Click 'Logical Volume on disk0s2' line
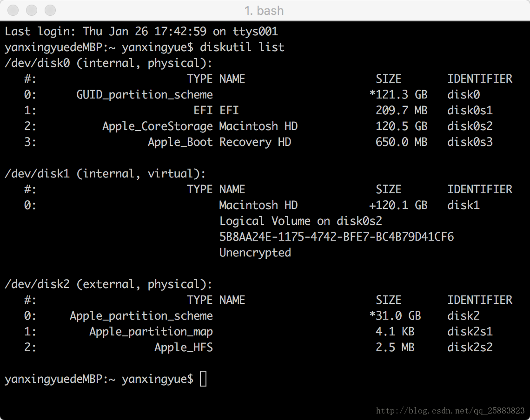 [x=301, y=221]
